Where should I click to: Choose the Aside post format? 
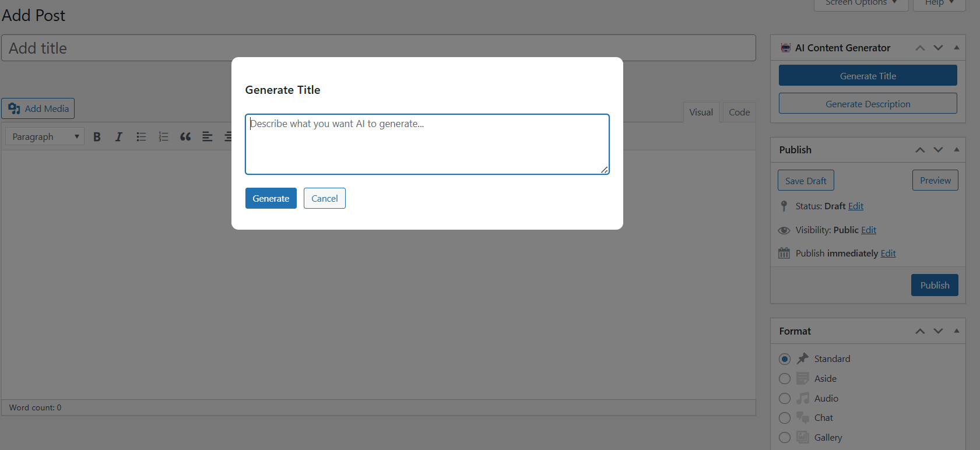[785, 379]
